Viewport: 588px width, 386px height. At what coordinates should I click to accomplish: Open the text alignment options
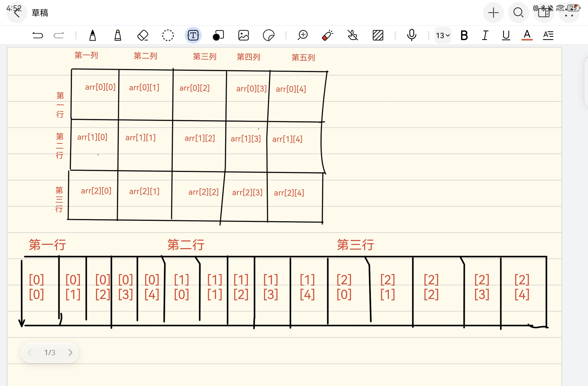(548, 35)
